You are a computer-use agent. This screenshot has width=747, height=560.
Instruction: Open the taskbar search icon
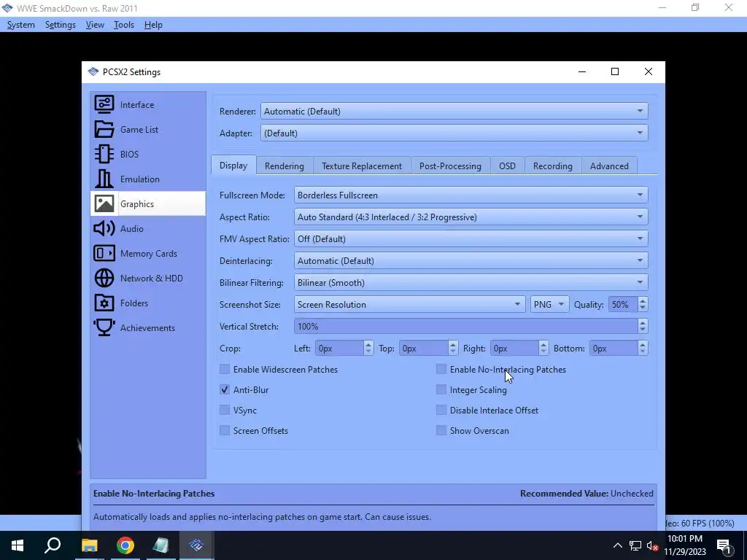[53, 545]
